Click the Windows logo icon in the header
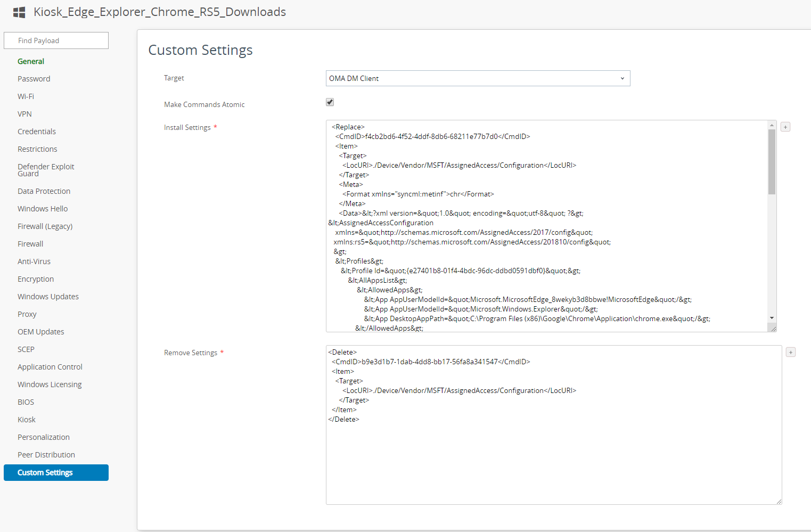811x532 pixels. click(x=19, y=12)
